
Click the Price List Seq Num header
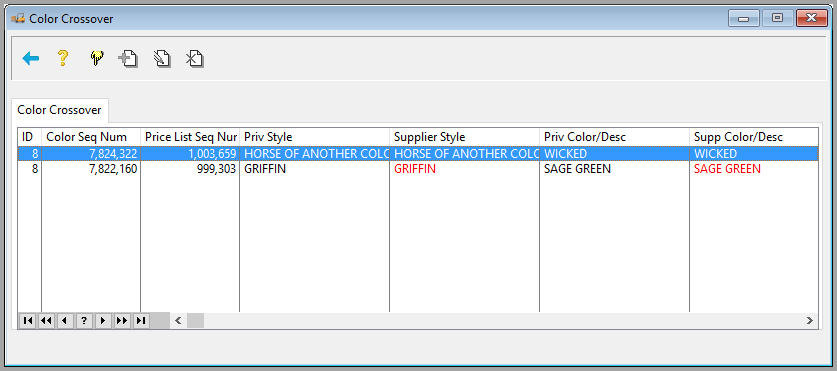tap(190, 137)
